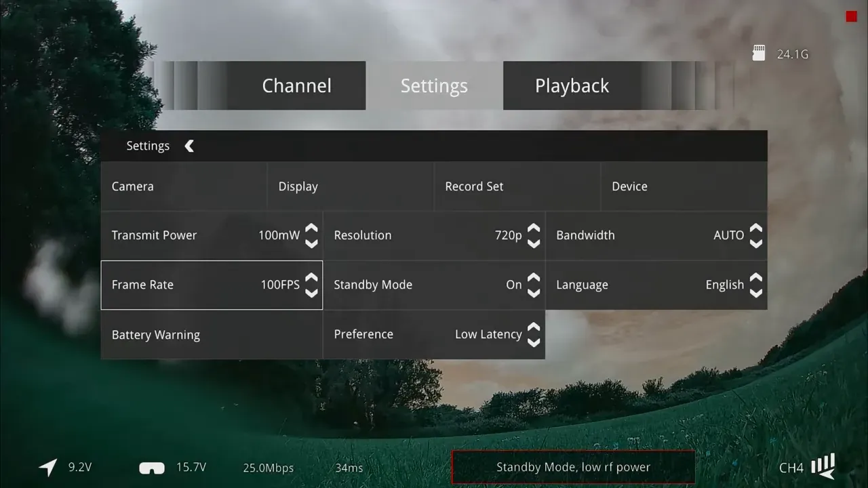Raise Resolution using up arrow

534,228
